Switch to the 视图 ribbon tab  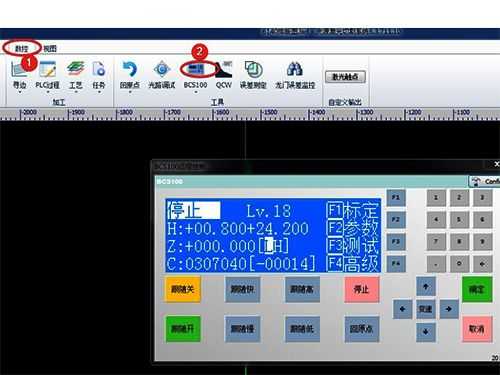pyautogui.click(x=50, y=49)
